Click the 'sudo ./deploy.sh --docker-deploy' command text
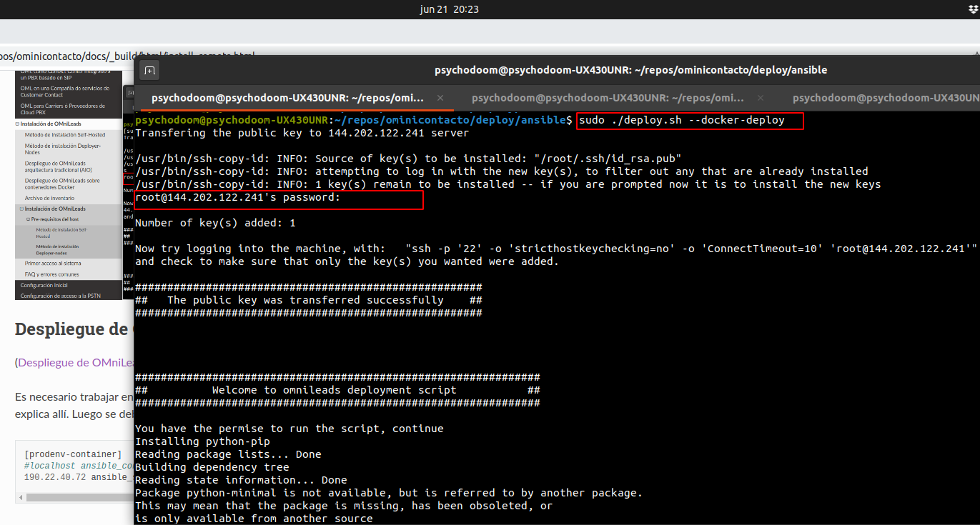 682,120
